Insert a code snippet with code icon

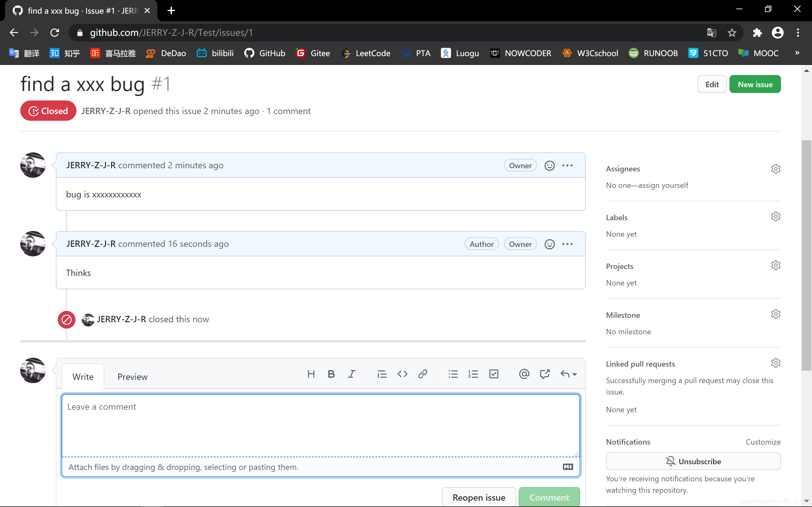point(402,374)
